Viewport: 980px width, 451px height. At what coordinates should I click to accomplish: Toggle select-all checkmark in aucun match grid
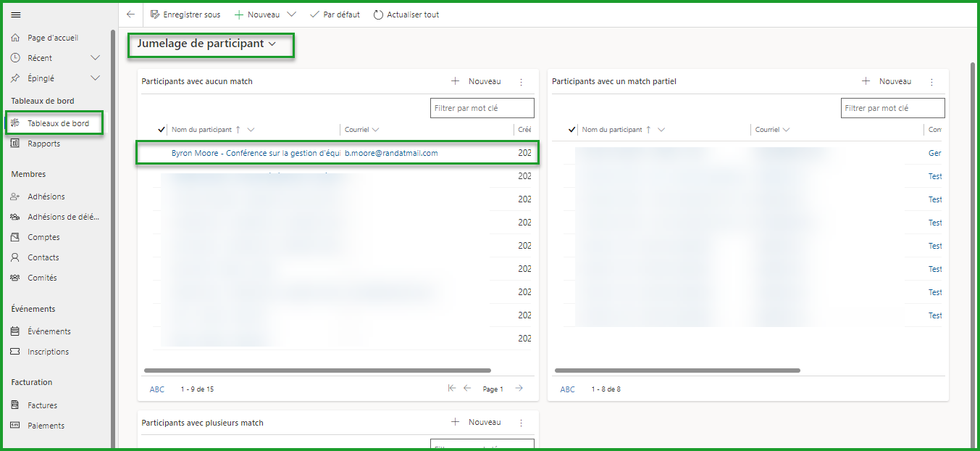[161, 130]
